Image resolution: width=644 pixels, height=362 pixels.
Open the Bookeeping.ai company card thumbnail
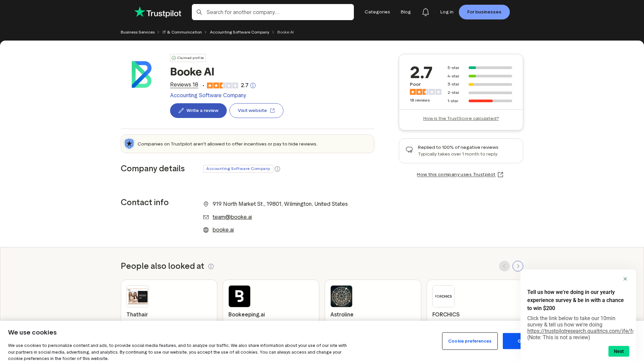click(x=239, y=296)
